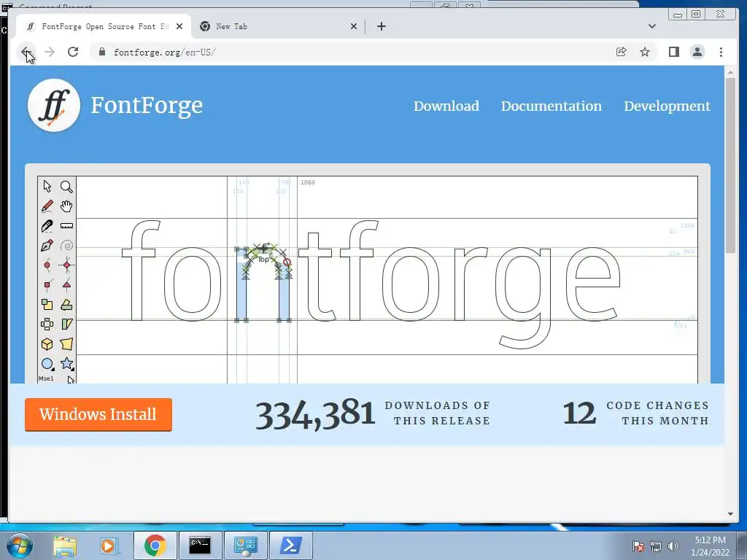Switch to Command Prompt via taskbar
Image resolution: width=747 pixels, height=560 pixels.
pyautogui.click(x=200, y=545)
